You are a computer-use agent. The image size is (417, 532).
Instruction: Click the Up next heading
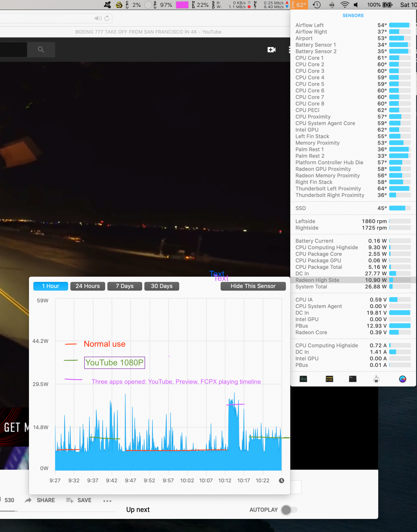pos(138,510)
